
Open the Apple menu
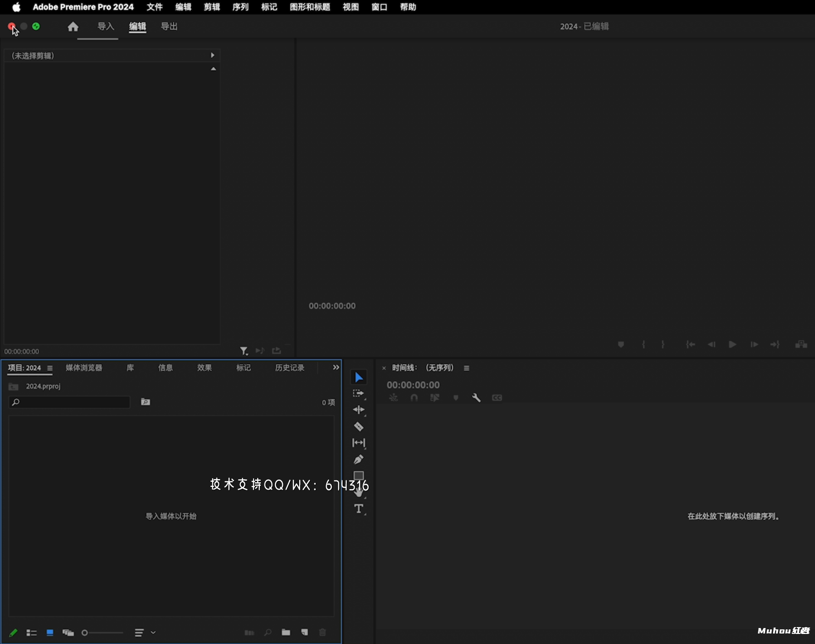(16, 7)
